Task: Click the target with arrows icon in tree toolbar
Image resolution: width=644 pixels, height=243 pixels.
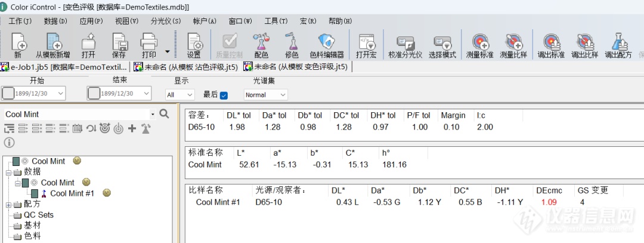Action: click(105, 129)
